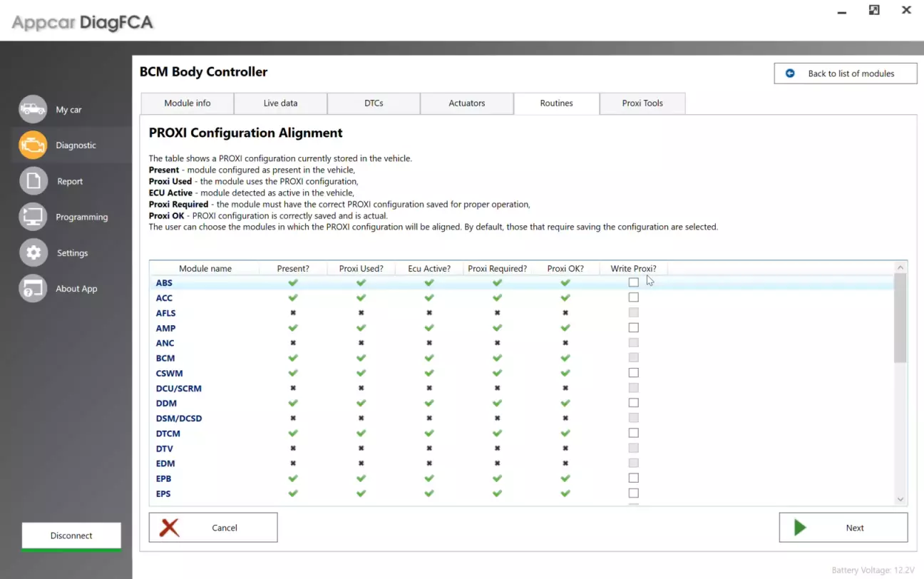Click the Disconnect button

tap(71, 536)
